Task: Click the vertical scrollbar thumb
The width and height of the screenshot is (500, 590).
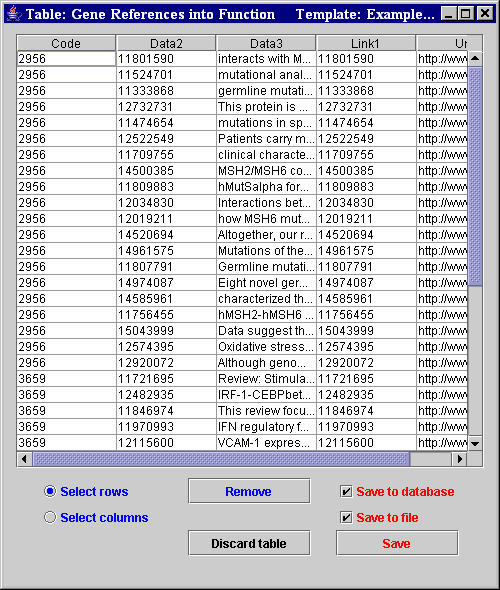Action: point(475,176)
